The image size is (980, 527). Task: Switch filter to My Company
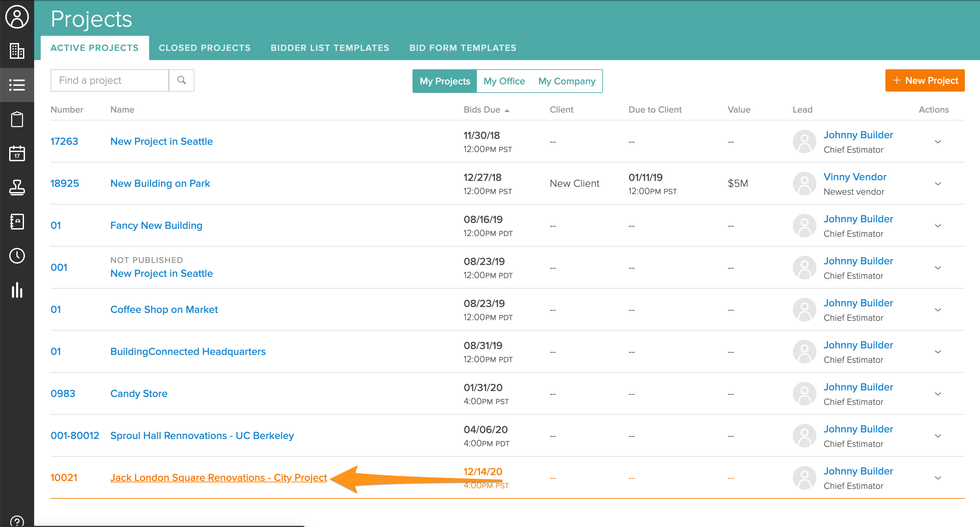(x=567, y=81)
